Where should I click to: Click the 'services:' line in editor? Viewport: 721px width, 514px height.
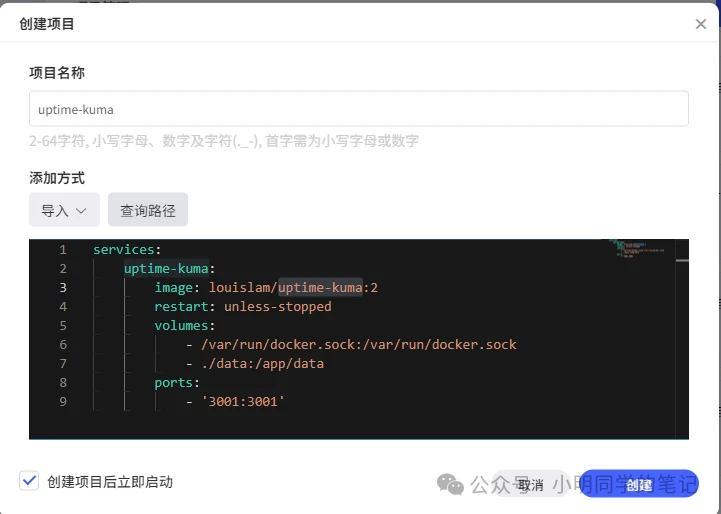(x=127, y=250)
